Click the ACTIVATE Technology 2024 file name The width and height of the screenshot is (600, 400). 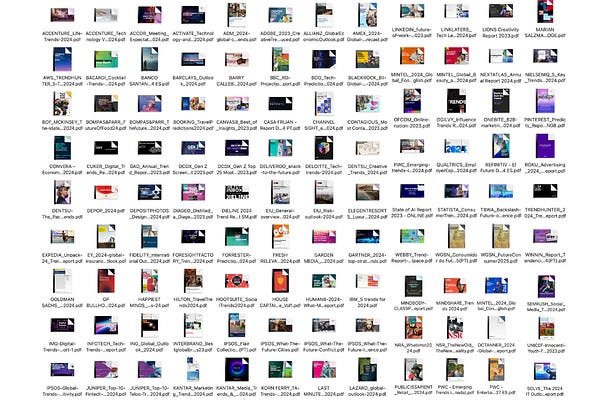click(x=193, y=36)
